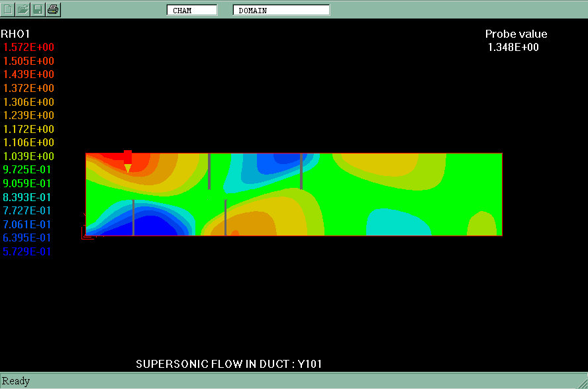Select the 5.729E-01 minimum legend value
Viewport: 588px width, 389px height.
coord(27,252)
